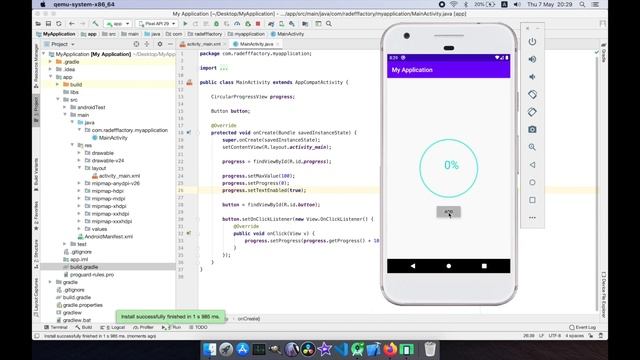
Task: Click emulator sidebar overview square icon
Action: pos(532,200)
